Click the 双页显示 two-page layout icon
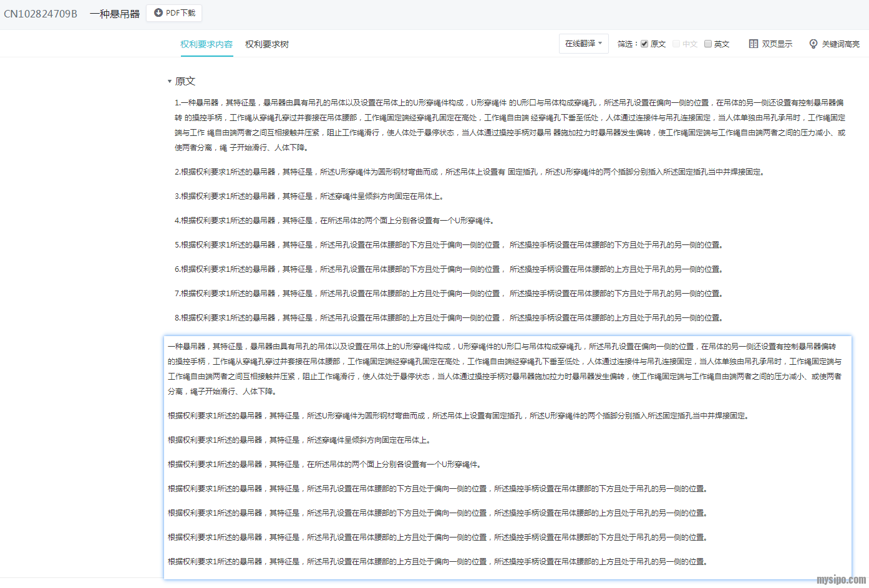The image size is (869, 588). 754,44
